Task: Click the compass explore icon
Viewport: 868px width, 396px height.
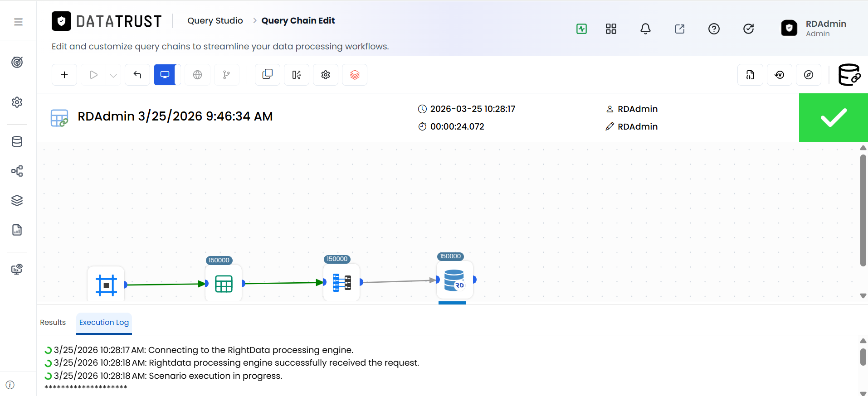Action: click(809, 75)
